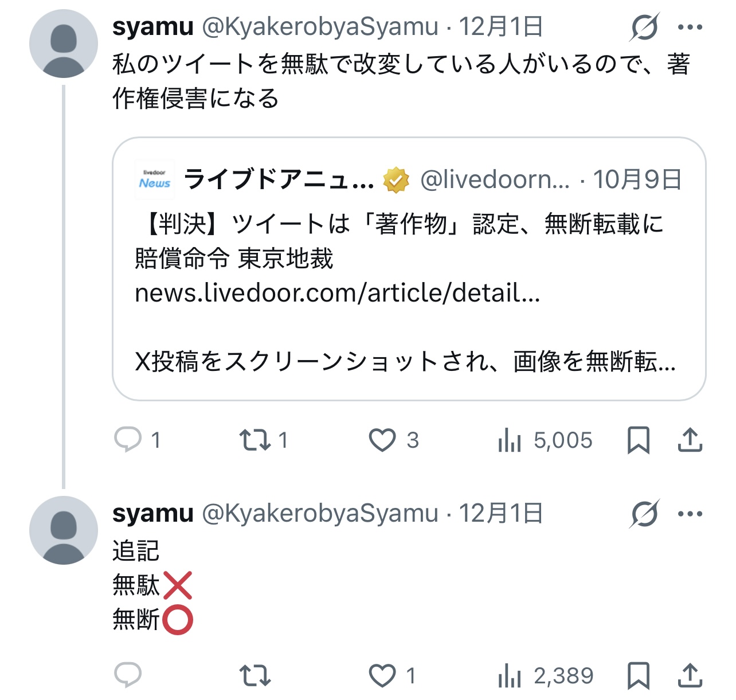The image size is (736, 700).
Task: Open syamu's avatar on second tweet
Action: [x=64, y=530]
